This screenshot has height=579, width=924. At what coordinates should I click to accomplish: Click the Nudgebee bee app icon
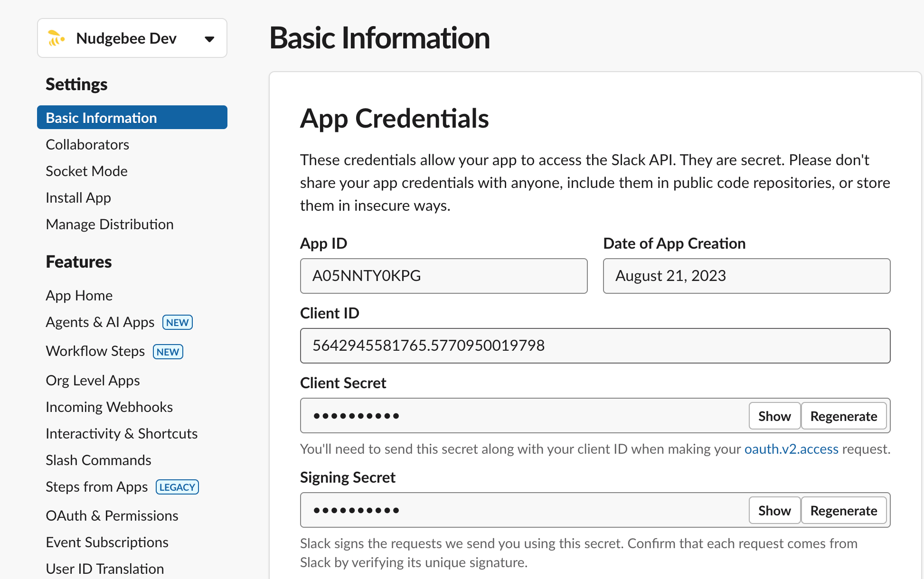coord(57,38)
